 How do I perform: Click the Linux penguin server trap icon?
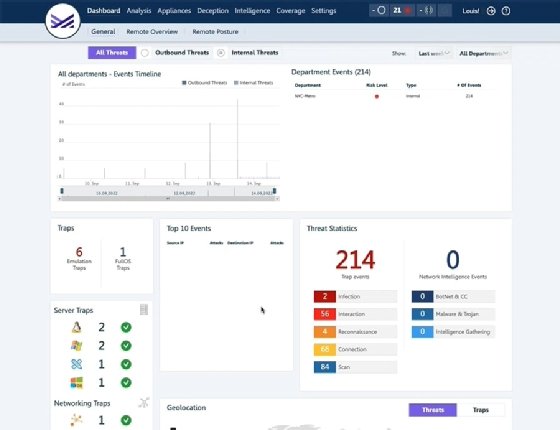[x=76, y=327]
